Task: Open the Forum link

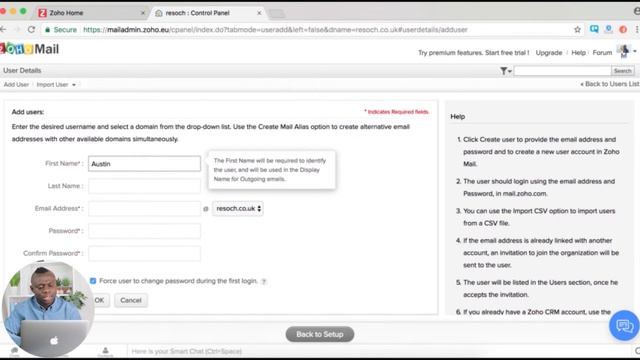Action: click(602, 53)
